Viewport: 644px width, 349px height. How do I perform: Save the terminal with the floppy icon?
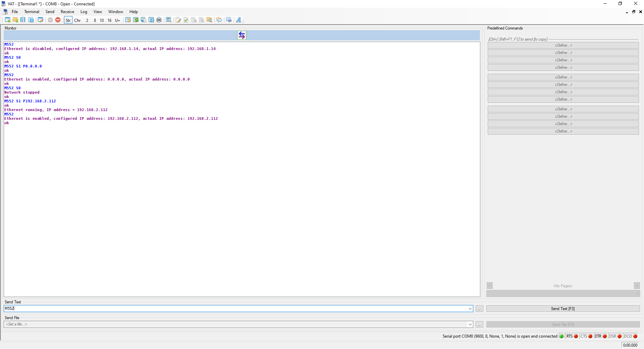[23, 20]
